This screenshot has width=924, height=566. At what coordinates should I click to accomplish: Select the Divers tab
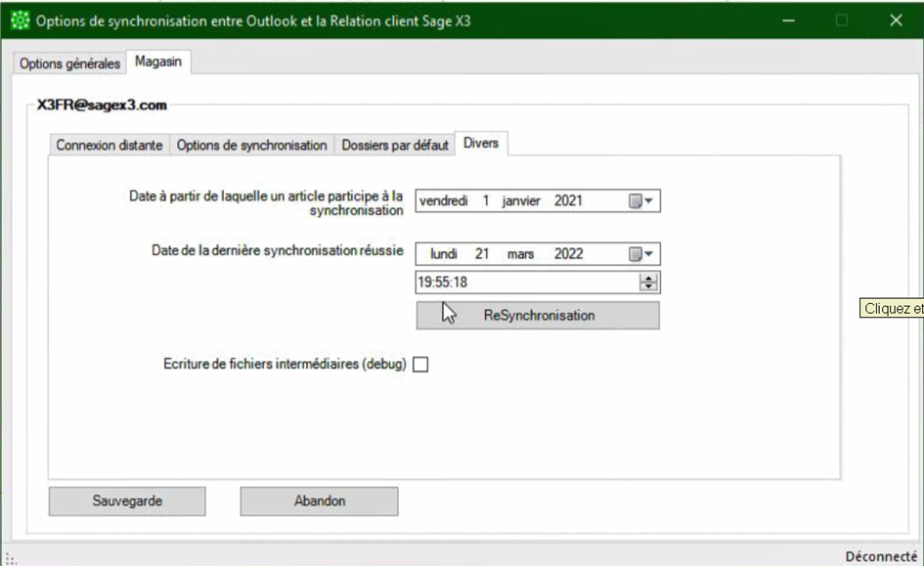click(481, 143)
